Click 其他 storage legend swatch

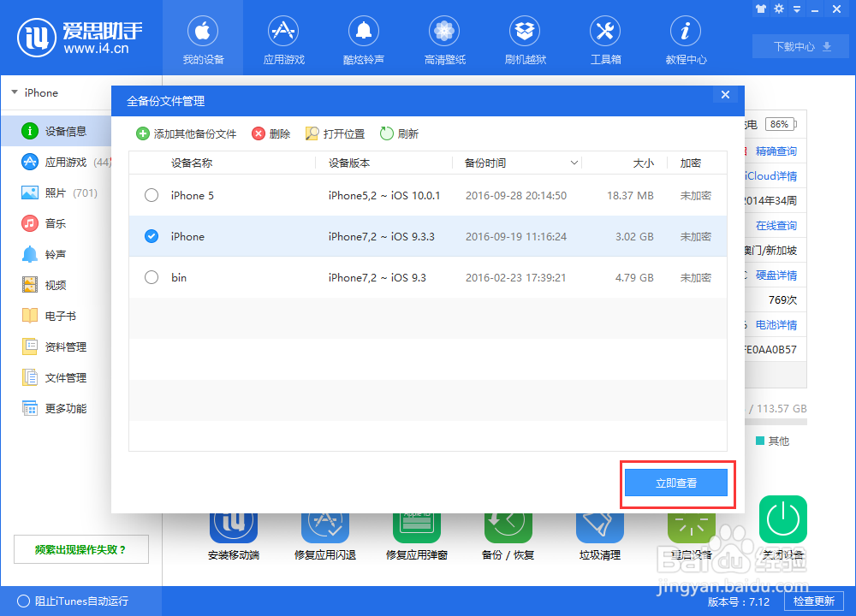(759, 441)
